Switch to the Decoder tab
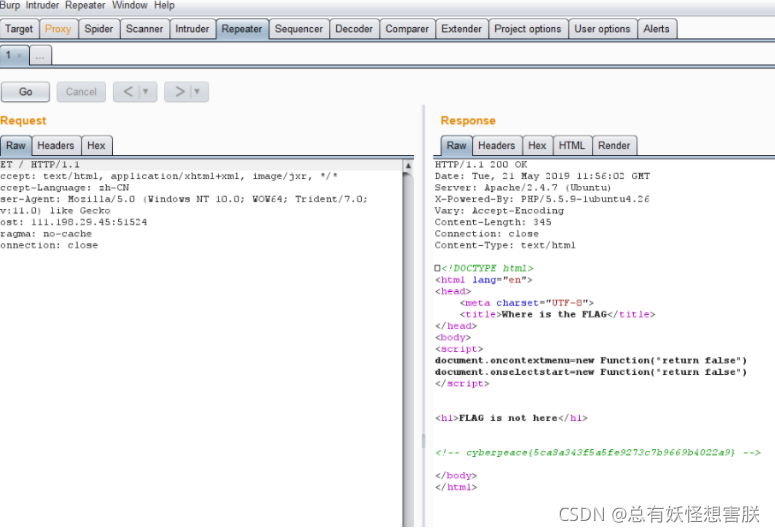The image size is (775, 532). coord(354,29)
